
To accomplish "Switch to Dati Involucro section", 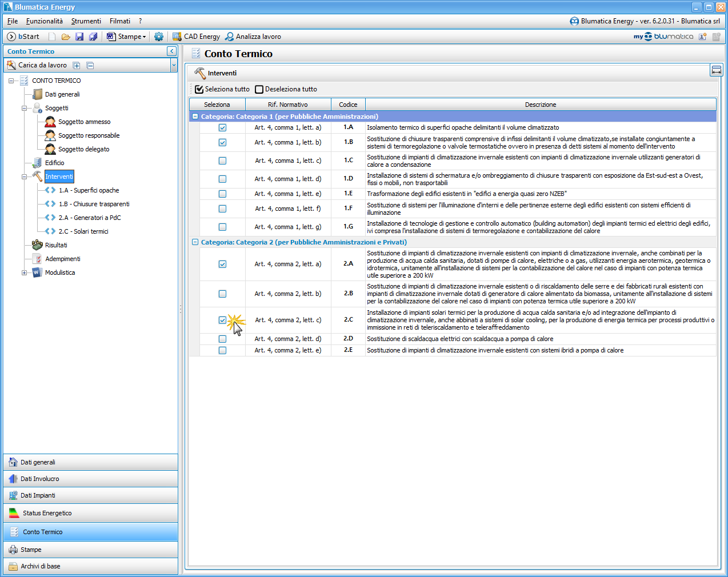I will click(39, 479).
